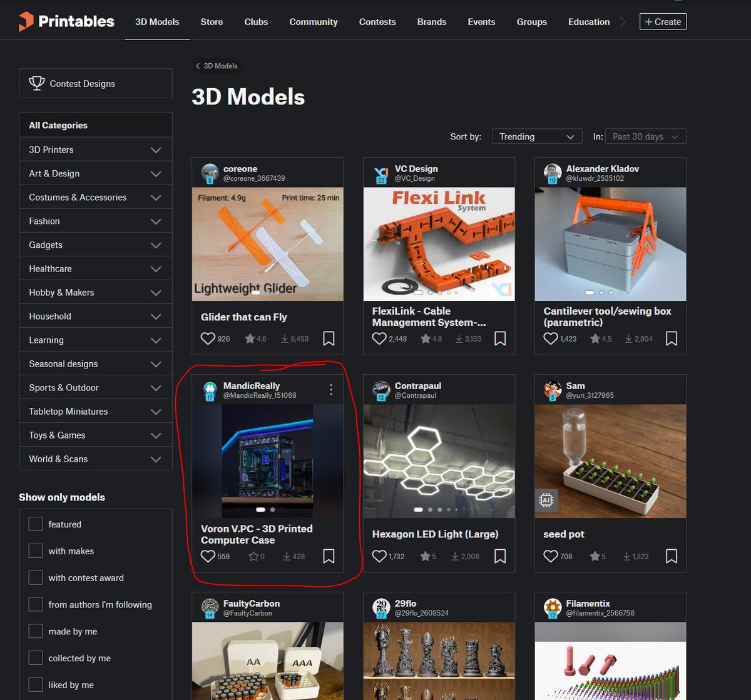
Task: Open the AA battery box thumbnail
Action: [x=268, y=661]
